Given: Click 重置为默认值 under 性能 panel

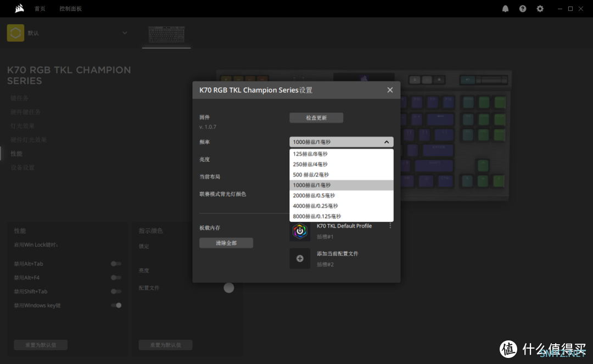Looking at the screenshot, I should pyautogui.click(x=41, y=345).
